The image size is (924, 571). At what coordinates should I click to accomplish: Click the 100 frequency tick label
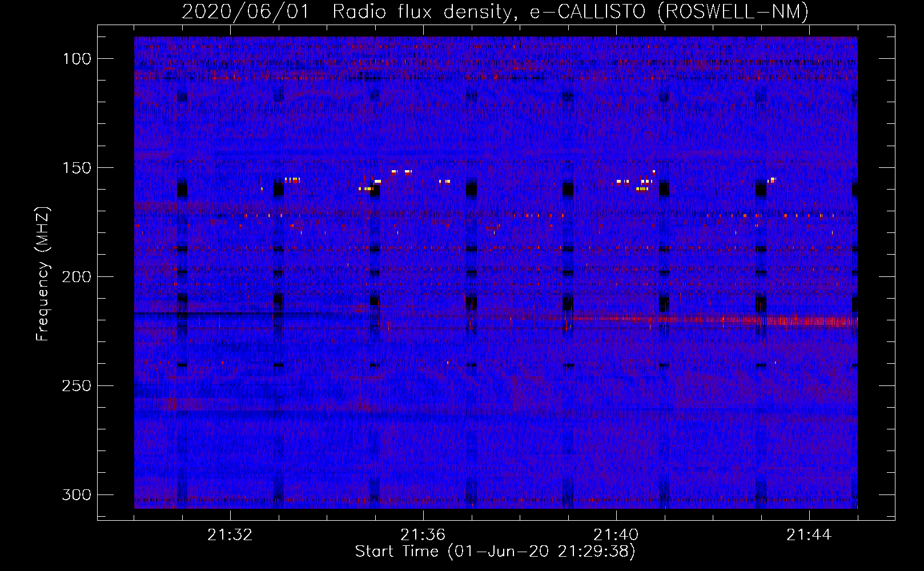[x=77, y=59]
